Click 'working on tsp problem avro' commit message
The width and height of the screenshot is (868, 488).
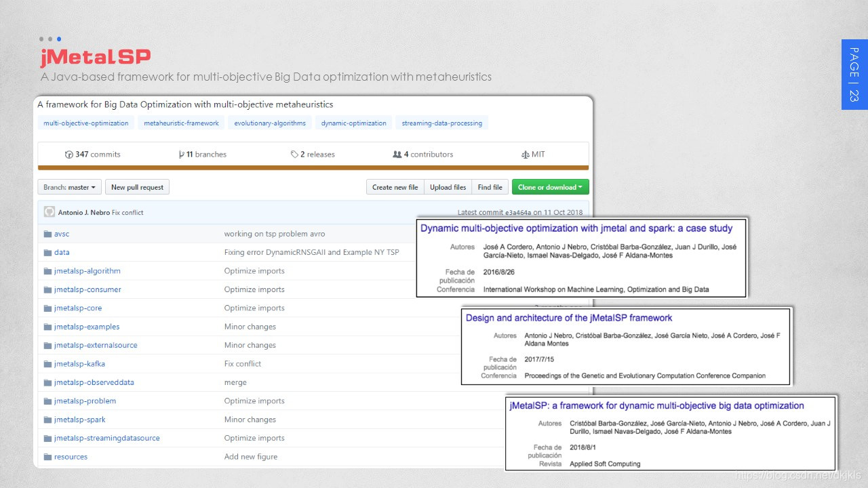275,234
